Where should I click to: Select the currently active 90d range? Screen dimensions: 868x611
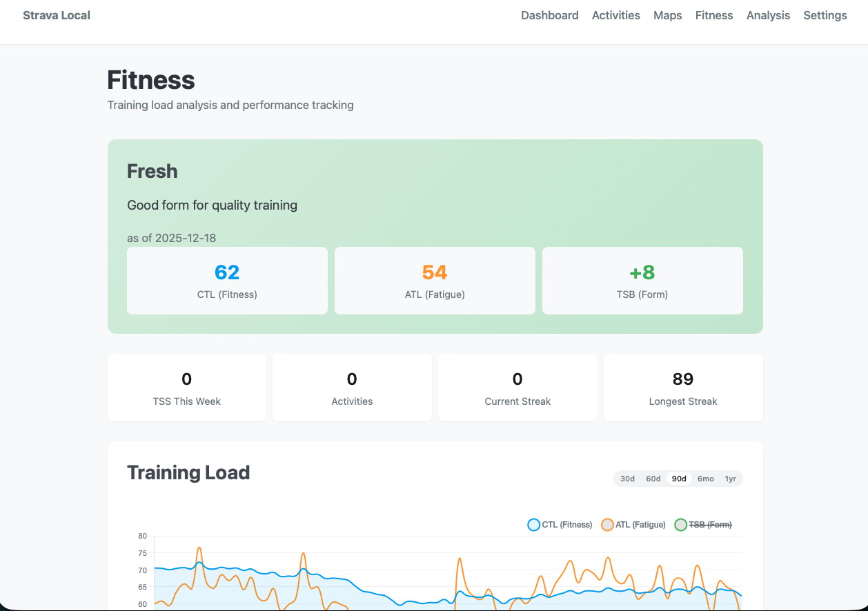pos(679,478)
